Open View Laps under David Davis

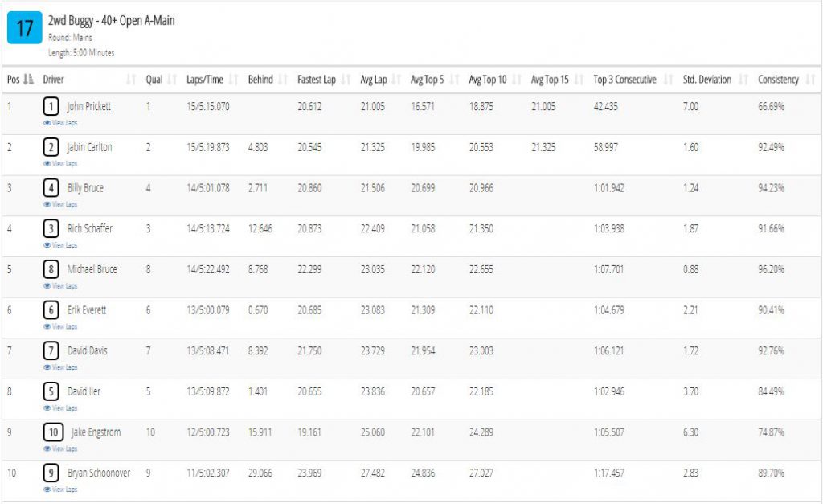coord(60,367)
